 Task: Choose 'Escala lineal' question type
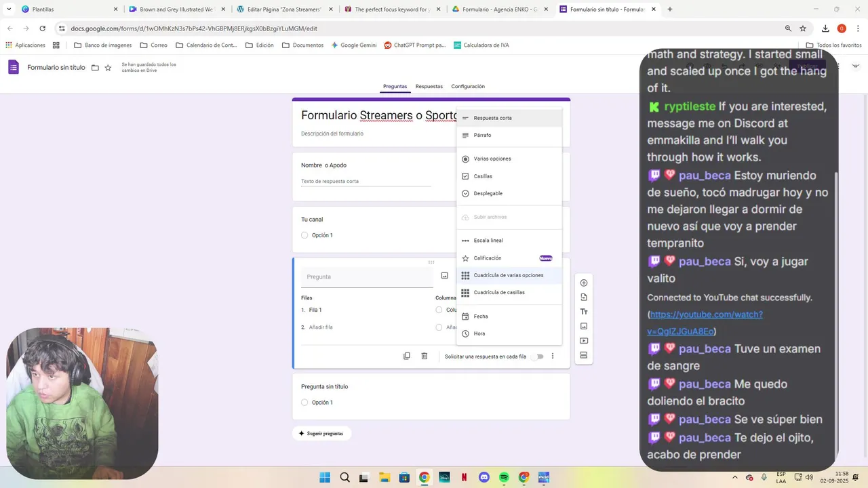509,241
